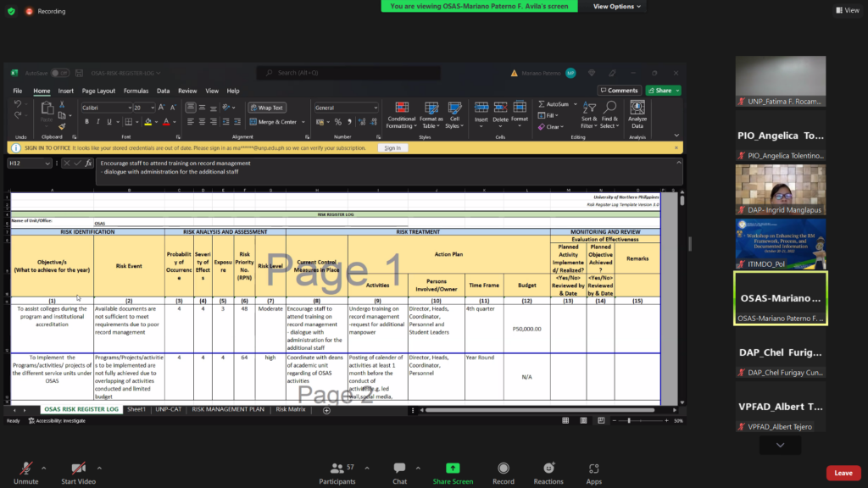Switch to the Page Layout ribbon tab

(98, 91)
